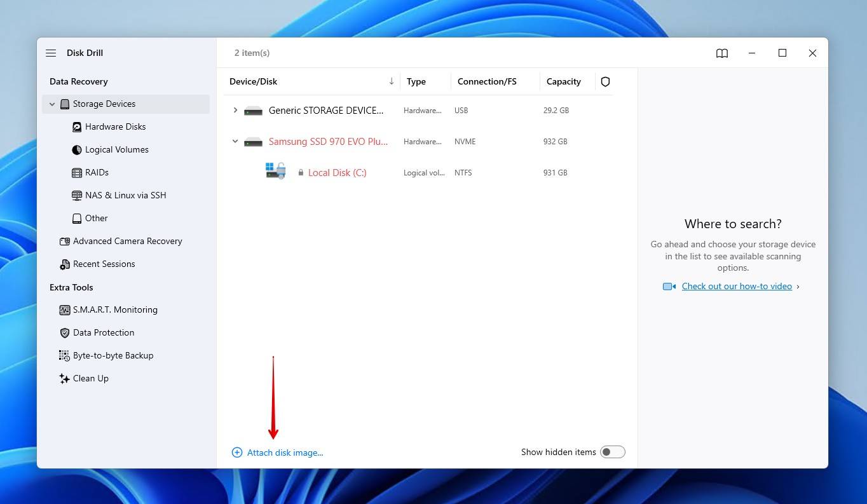Viewport: 867px width, 504px height.
Task: Select the Local Disk (C:) row
Action: (338, 172)
